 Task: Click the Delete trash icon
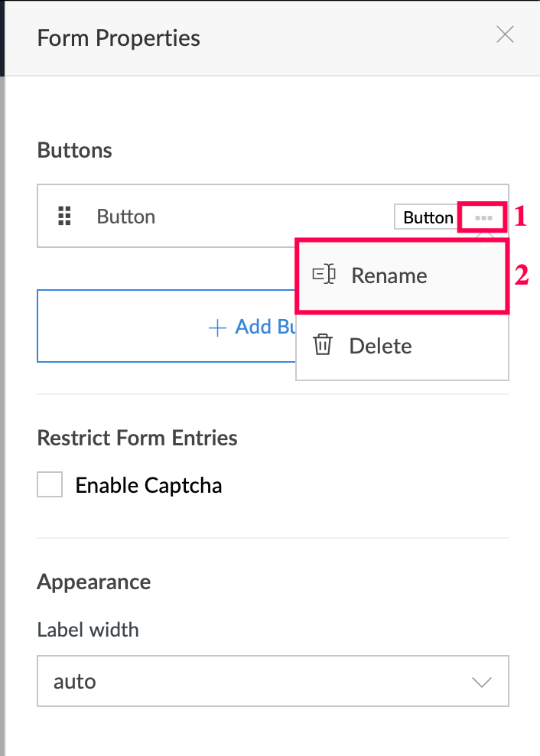tap(323, 345)
